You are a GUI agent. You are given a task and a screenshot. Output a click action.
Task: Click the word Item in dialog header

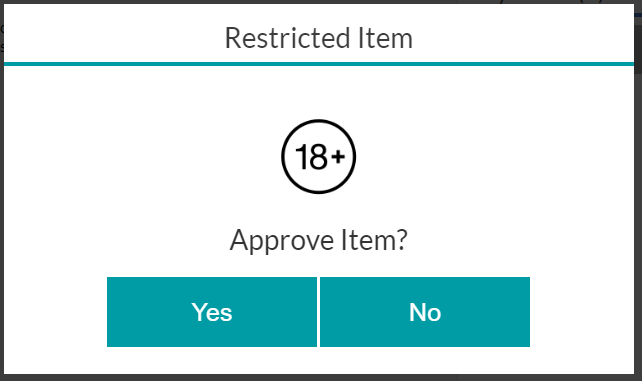385,38
